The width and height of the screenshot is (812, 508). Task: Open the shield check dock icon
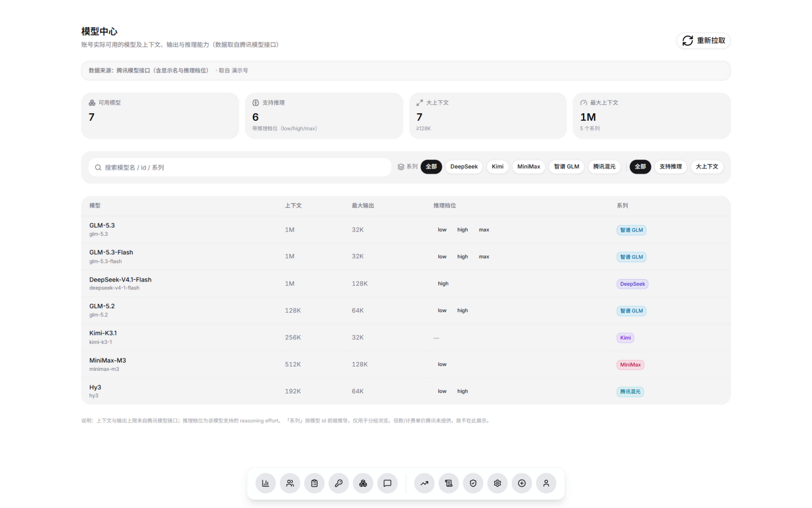[473, 483]
